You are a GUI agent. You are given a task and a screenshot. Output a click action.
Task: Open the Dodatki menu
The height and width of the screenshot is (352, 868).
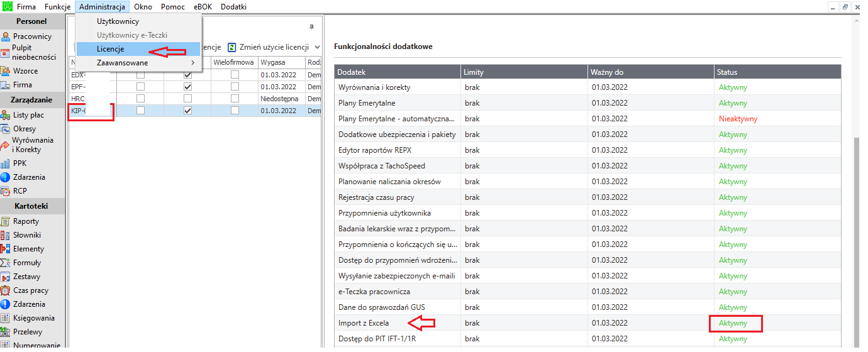click(x=233, y=7)
